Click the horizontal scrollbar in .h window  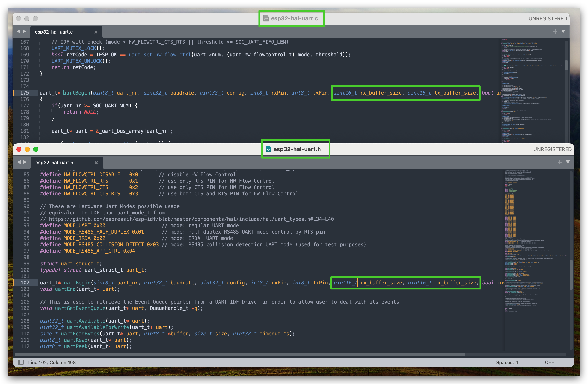(240, 354)
